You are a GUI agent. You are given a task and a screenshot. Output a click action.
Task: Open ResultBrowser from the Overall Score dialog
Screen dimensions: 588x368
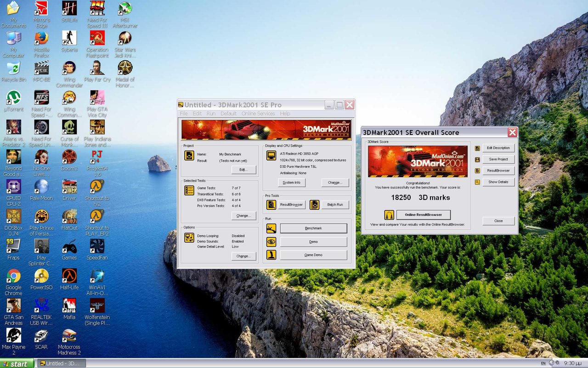498,171
